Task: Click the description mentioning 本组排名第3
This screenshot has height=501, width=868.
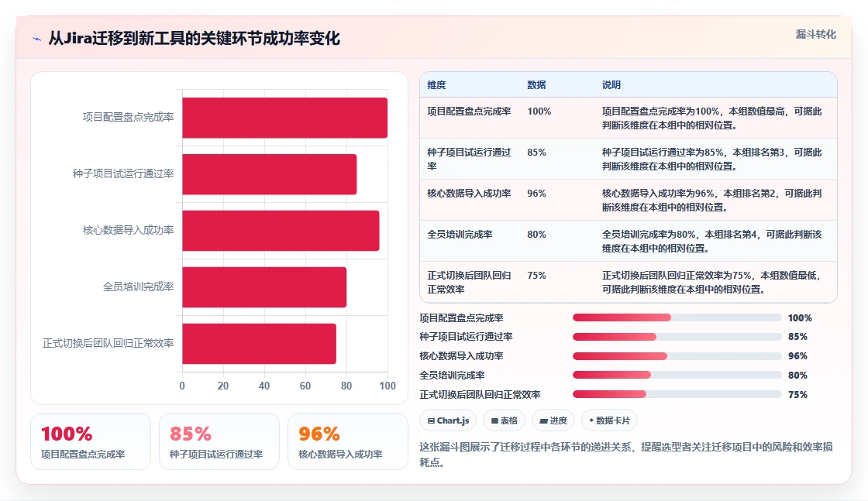Action: [x=712, y=160]
